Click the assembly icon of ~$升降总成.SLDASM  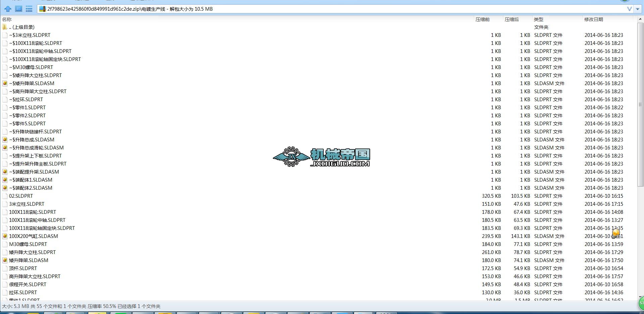pyautogui.click(x=5, y=140)
